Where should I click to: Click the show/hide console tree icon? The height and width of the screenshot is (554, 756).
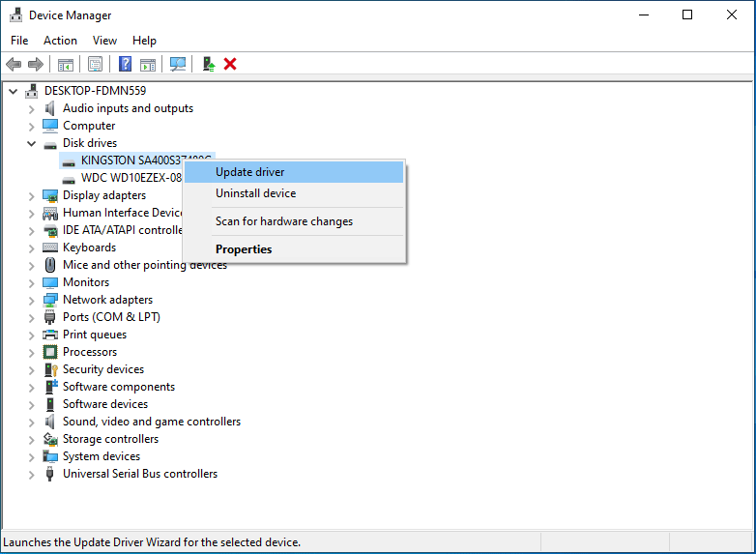tap(66, 64)
